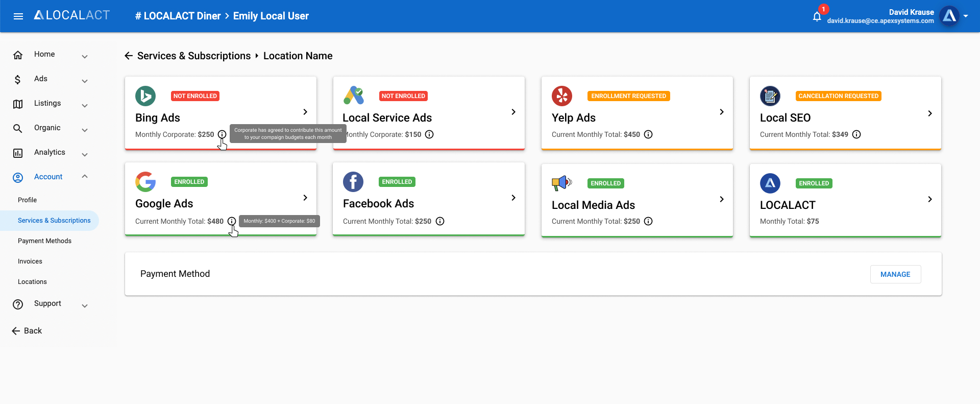
Task: Click the Google Ads ENROLLED badge
Action: pyautogui.click(x=189, y=182)
